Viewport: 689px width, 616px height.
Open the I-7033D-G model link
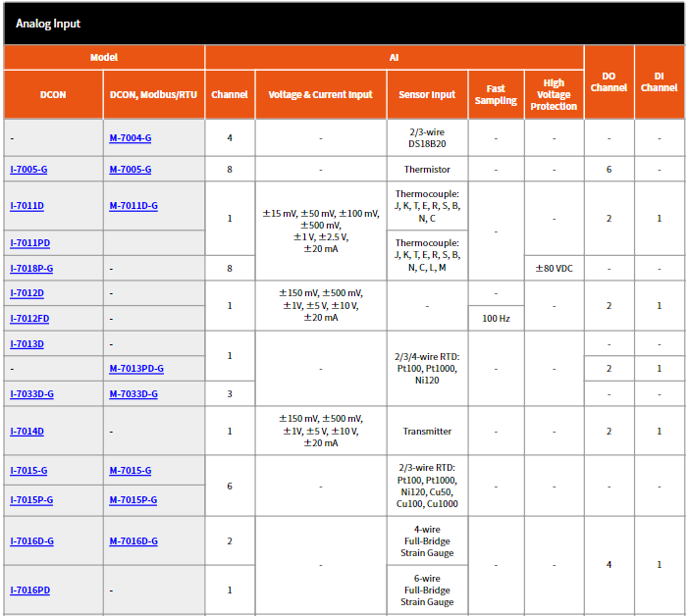pos(31,394)
